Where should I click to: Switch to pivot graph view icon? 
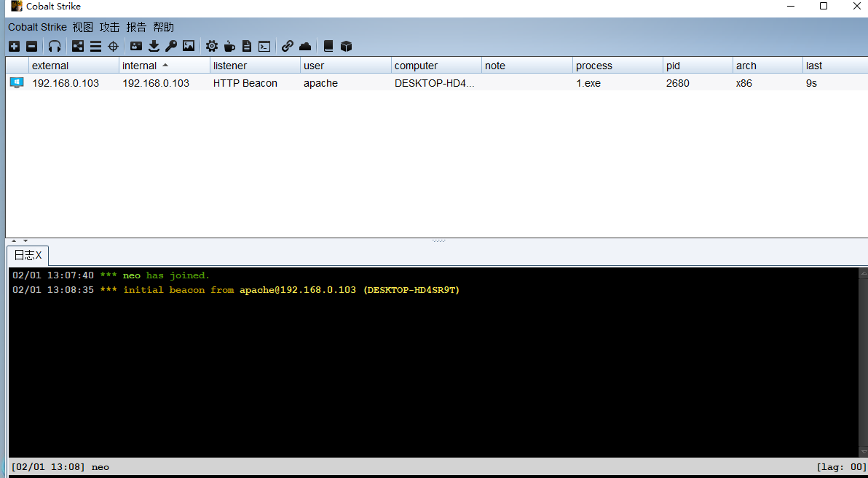(78, 47)
